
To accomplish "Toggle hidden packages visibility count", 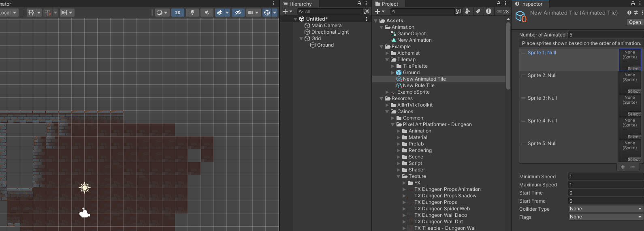I will [x=503, y=11].
